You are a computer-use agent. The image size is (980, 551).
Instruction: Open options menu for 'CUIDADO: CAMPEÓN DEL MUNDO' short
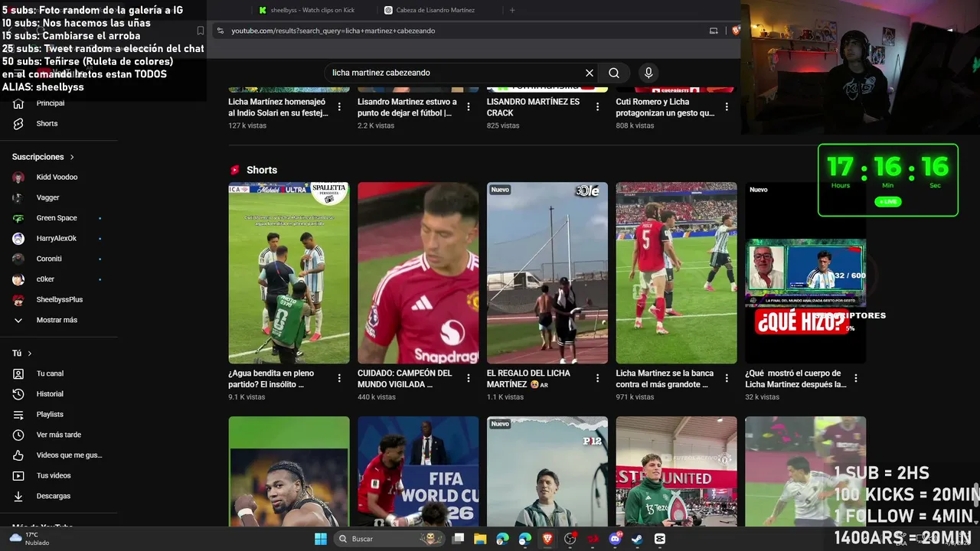[469, 378]
